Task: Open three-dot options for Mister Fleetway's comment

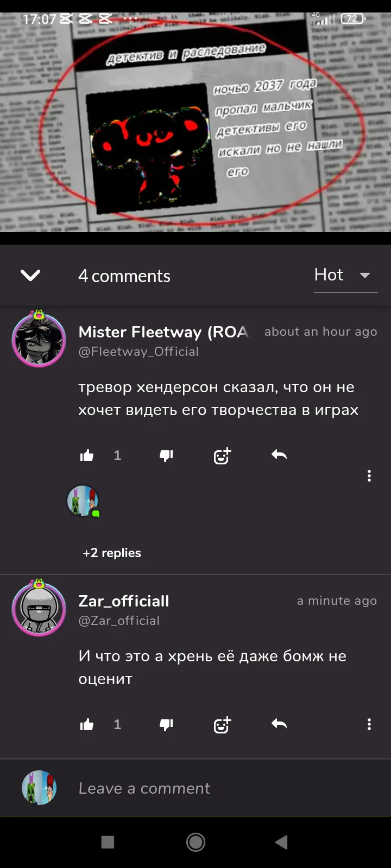Action: [x=369, y=476]
